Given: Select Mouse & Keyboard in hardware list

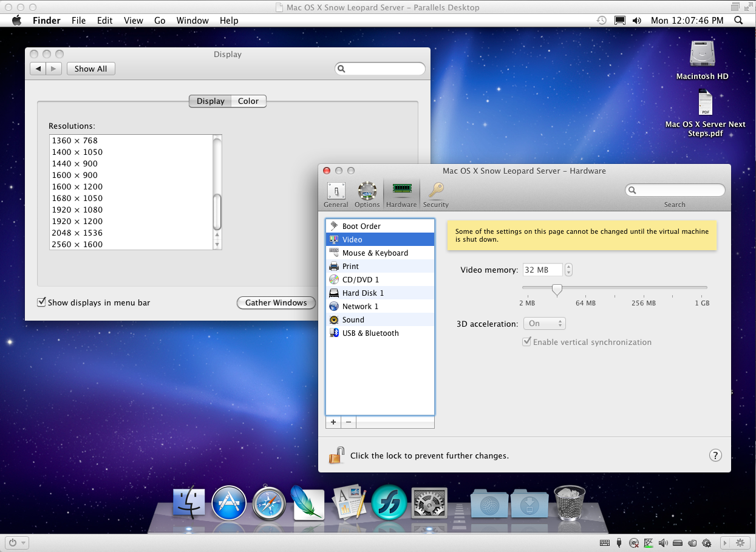Looking at the screenshot, I should (x=380, y=253).
